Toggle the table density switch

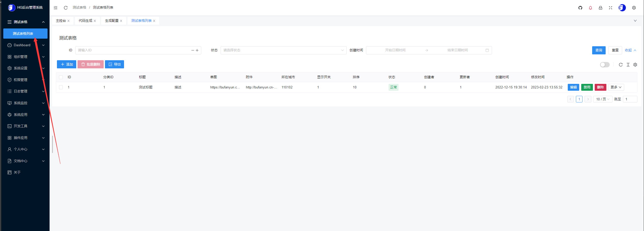click(605, 65)
